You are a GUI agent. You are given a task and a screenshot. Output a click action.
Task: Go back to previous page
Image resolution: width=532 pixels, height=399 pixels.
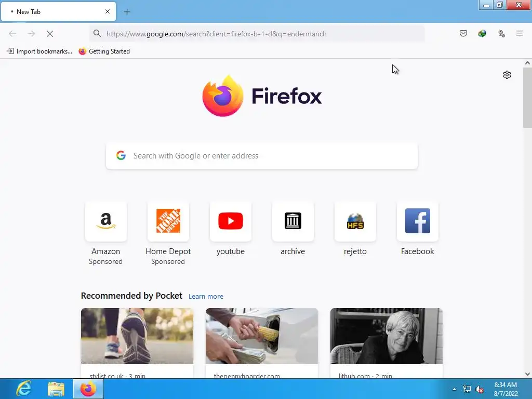click(x=12, y=34)
